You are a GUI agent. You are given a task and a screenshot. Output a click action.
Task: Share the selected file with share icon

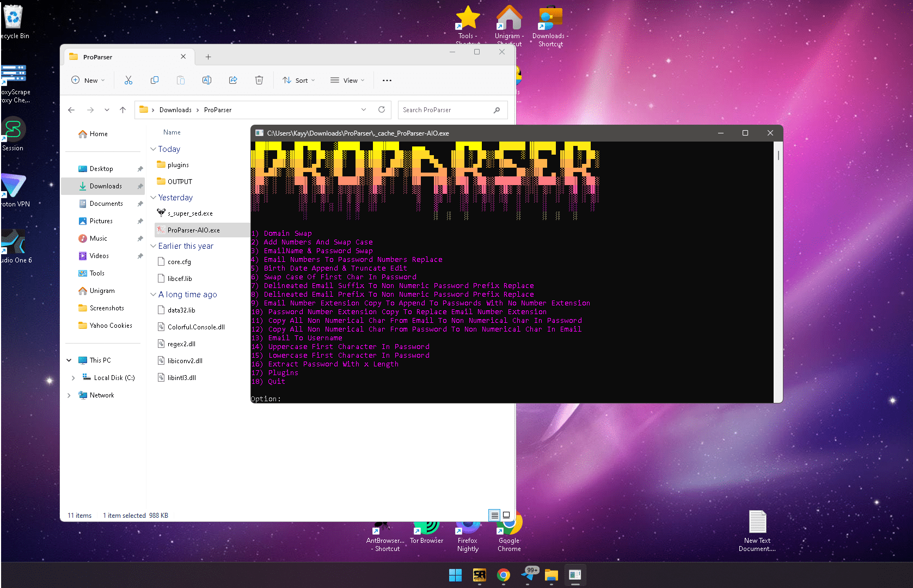click(x=233, y=80)
